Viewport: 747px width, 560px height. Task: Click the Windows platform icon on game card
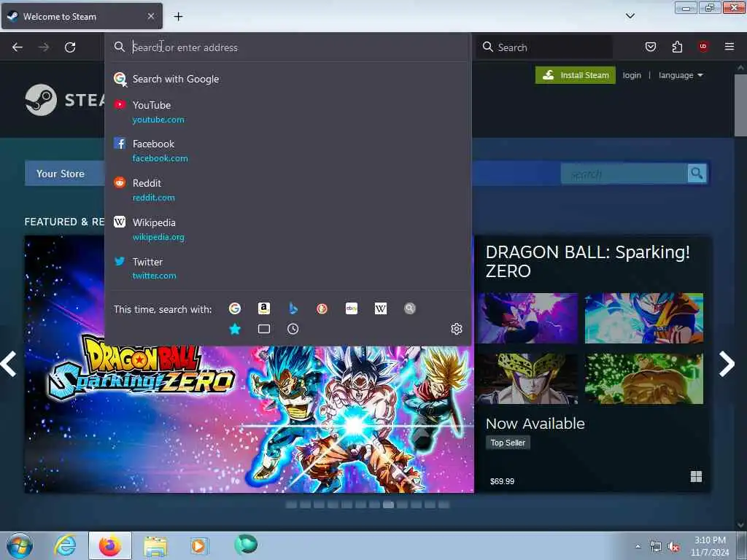coord(696,477)
